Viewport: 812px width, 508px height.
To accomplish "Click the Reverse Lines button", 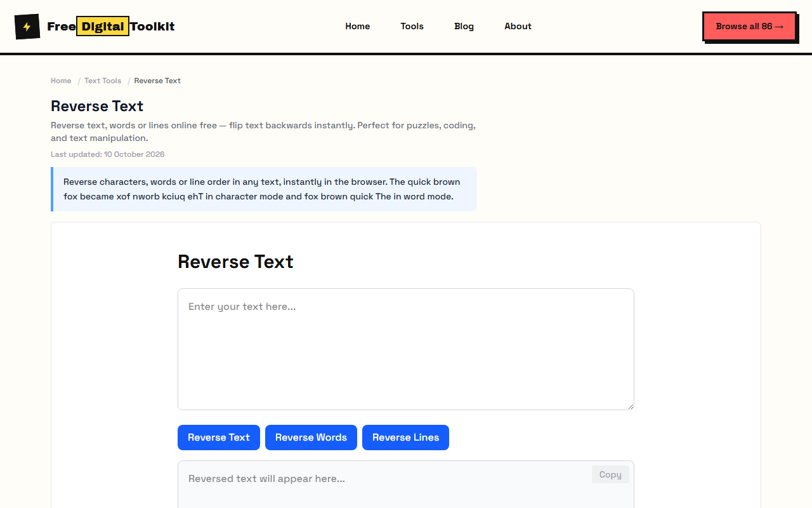I will tap(405, 438).
